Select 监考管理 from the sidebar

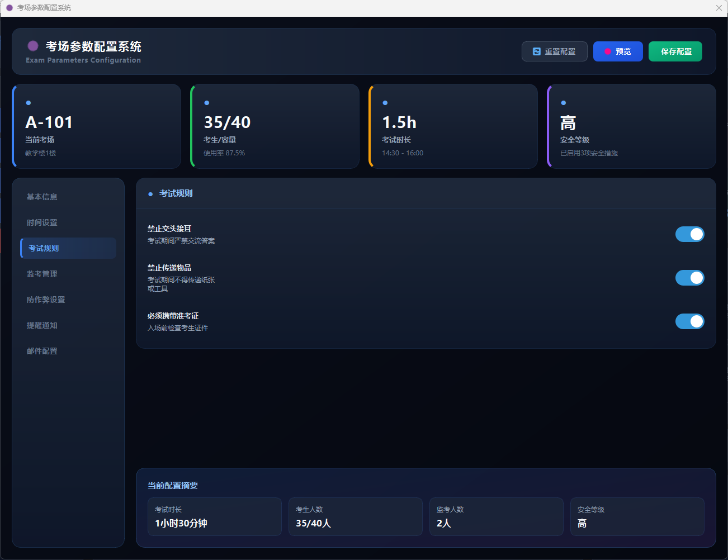pyautogui.click(x=42, y=274)
